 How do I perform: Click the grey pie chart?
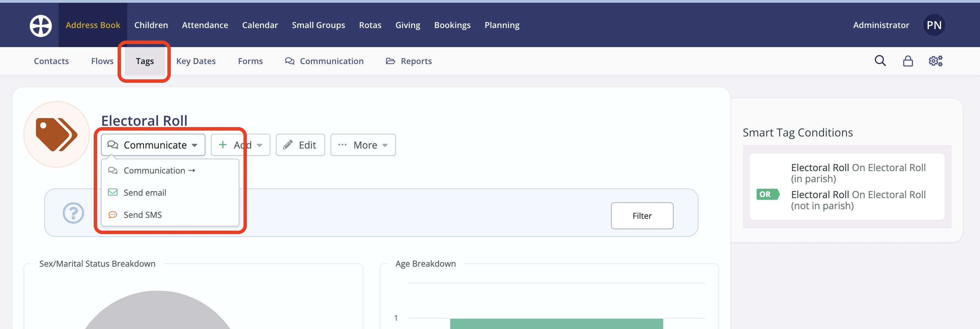point(157,310)
